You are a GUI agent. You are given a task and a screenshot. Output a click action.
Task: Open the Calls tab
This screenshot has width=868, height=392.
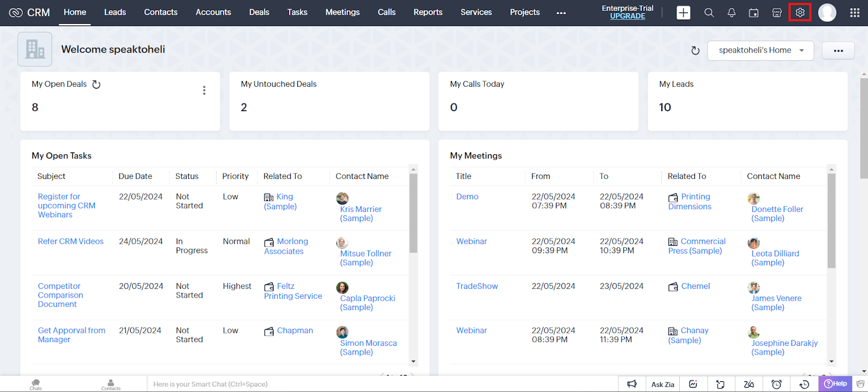tap(387, 12)
